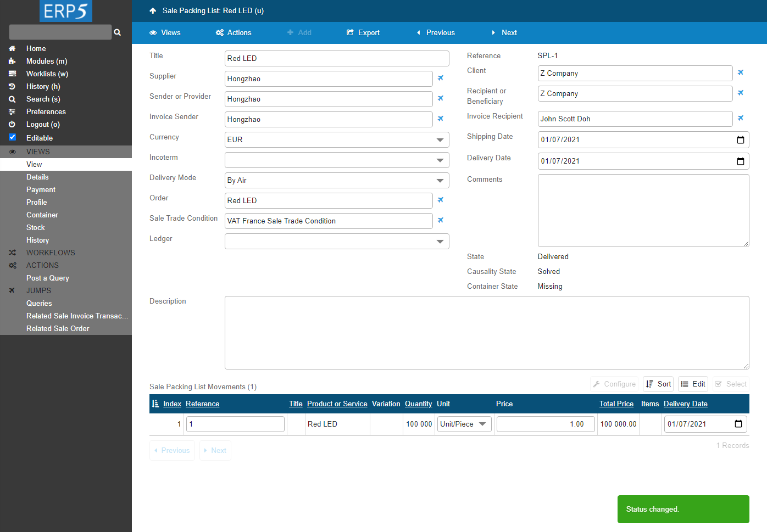This screenshot has width=767, height=532.
Task: Click the Sale Trade Condition input field
Action: (x=329, y=221)
